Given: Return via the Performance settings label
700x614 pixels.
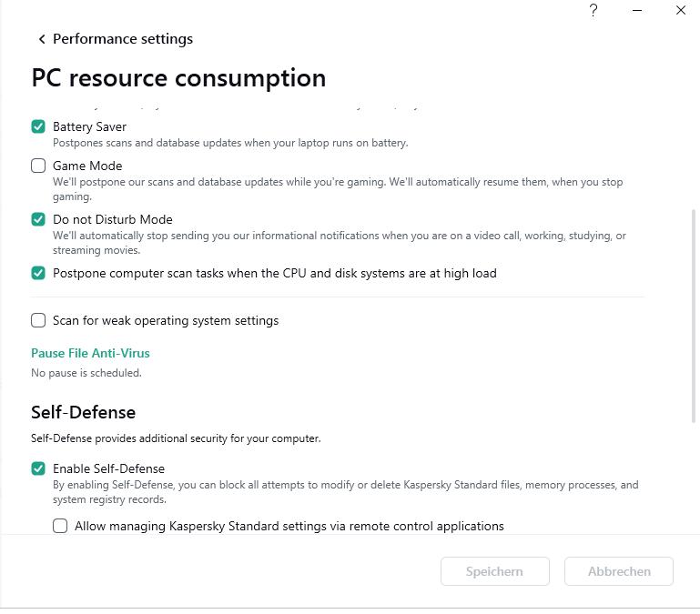Looking at the screenshot, I should click(x=123, y=39).
